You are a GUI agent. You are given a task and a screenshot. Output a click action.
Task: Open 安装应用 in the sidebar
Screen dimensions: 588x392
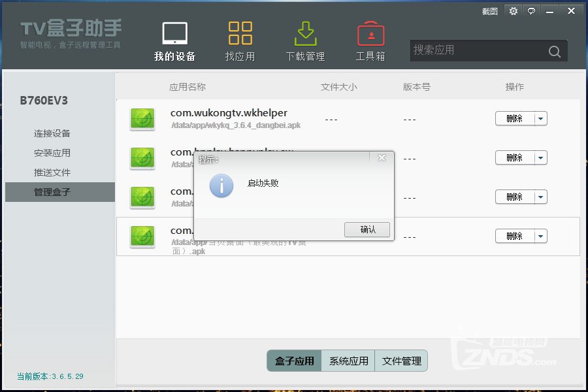click(52, 153)
